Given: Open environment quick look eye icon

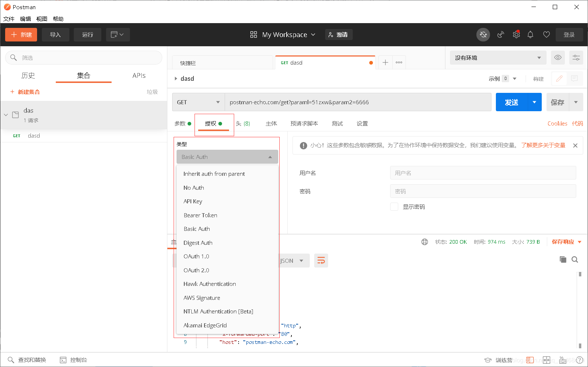Looking at the screenshot, I should 558,58.
